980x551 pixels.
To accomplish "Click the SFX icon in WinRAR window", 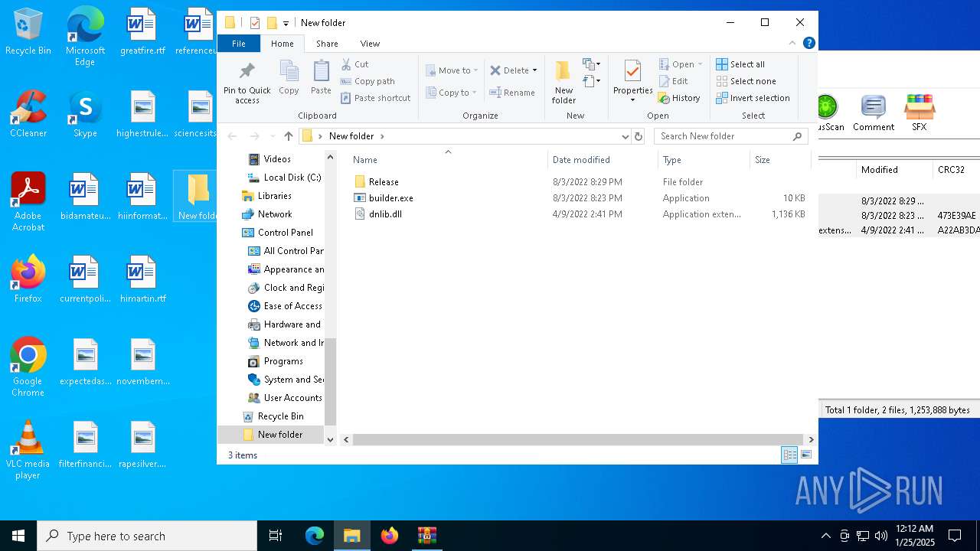I will click(x=920, y=113).
